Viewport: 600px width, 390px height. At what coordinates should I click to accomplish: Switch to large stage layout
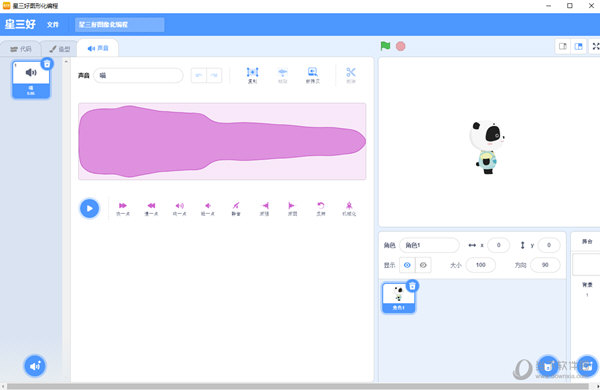click(579, 46)
